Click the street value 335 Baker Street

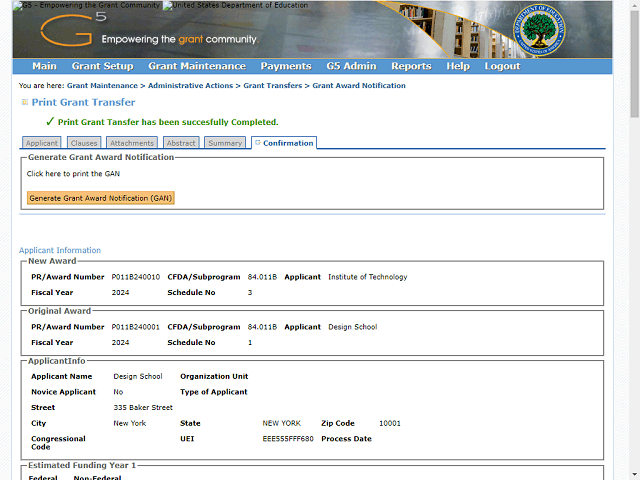click(143, 407)
